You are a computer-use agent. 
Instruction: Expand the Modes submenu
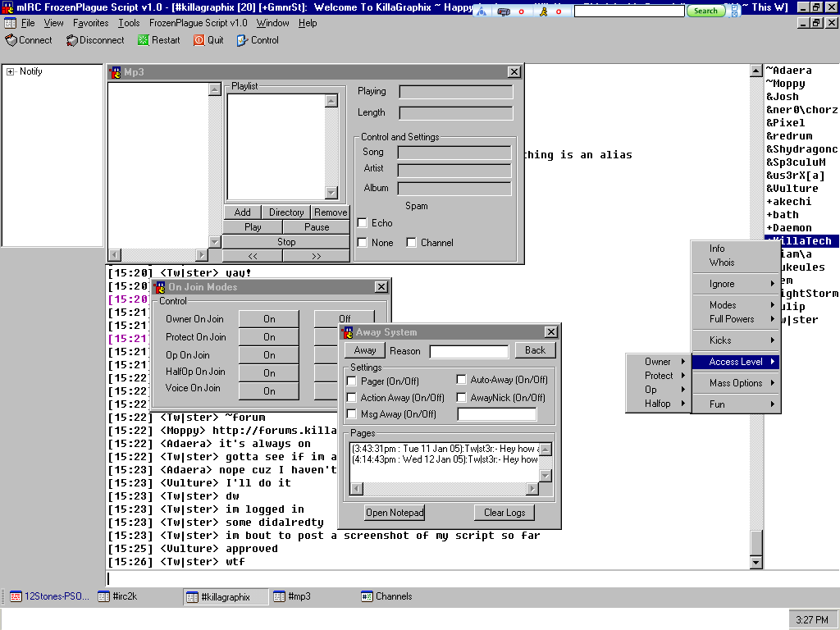(736, 305)
